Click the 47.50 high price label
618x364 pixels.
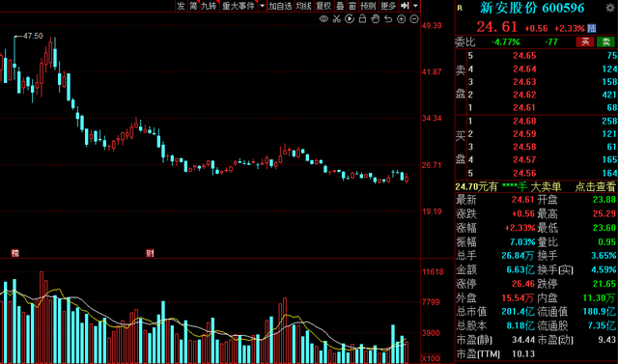tap(33, 36)
